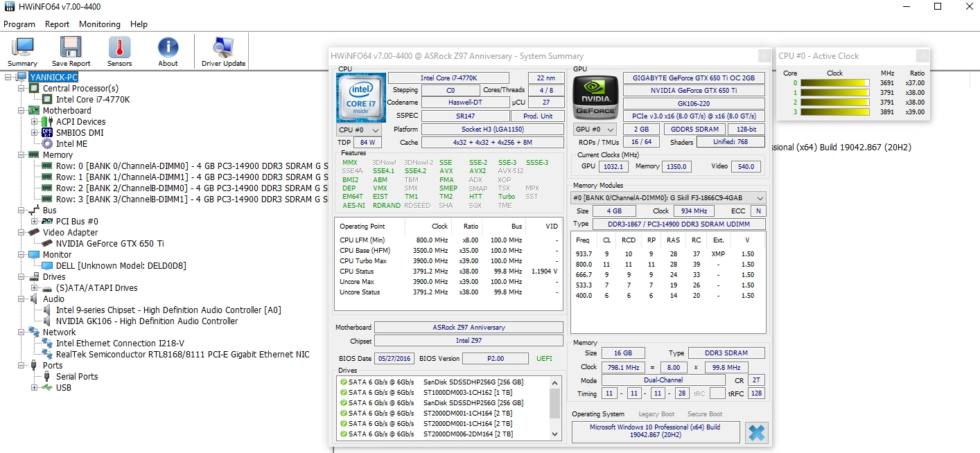Click the Motherboard icon in the tree

(34, 110)
